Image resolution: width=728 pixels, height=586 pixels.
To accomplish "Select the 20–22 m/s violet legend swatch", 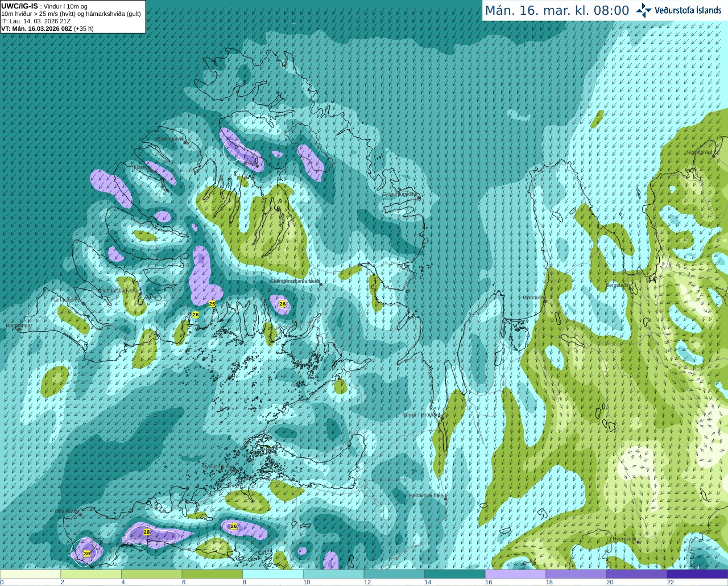I will point(637,574).
